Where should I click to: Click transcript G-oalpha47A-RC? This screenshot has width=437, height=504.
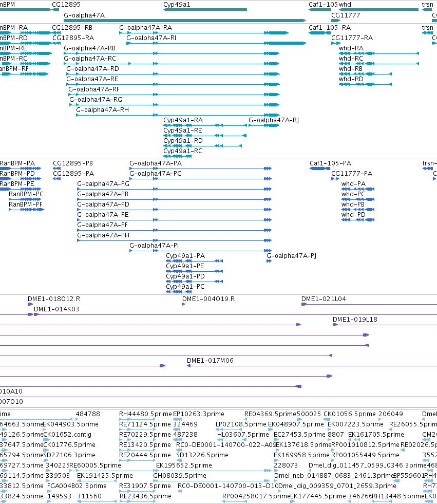point(90,59)
